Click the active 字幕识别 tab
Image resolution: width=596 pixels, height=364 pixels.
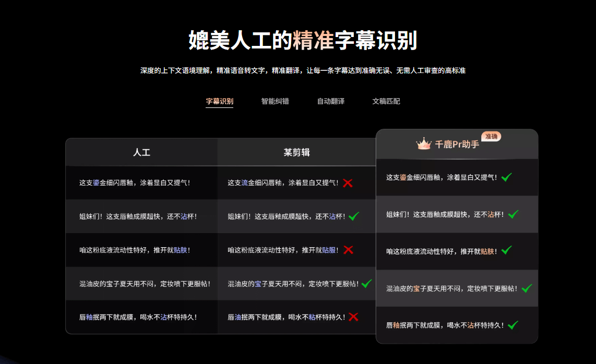[219, 101]
